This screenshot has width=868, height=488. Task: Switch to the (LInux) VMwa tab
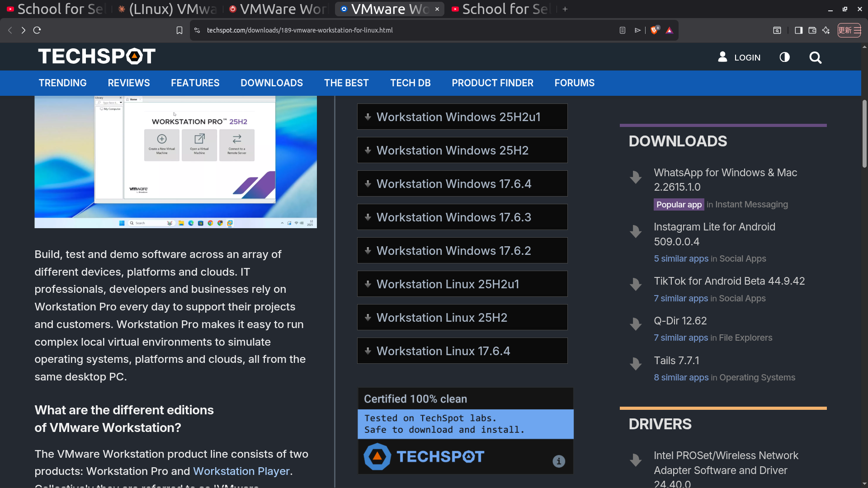(167, 9)
